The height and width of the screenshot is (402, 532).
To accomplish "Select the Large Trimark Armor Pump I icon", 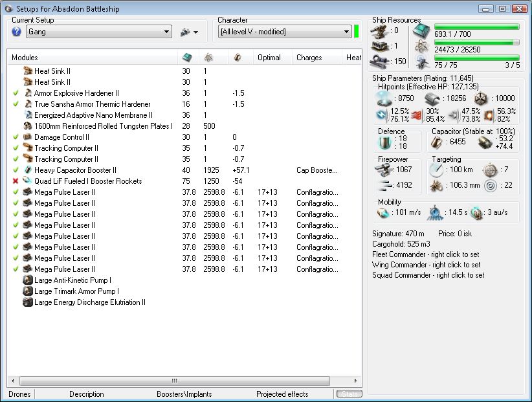I will [x=27, y=291].
